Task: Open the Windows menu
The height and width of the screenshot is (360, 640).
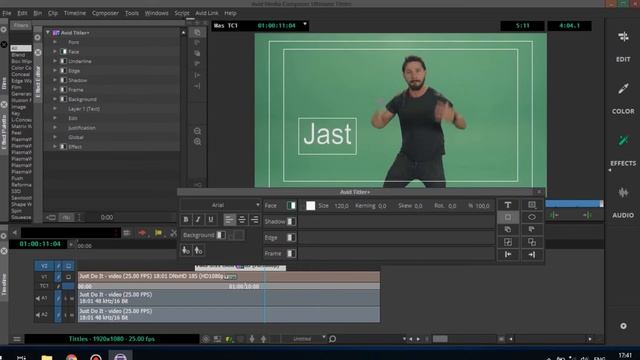Action: point(156,13)
